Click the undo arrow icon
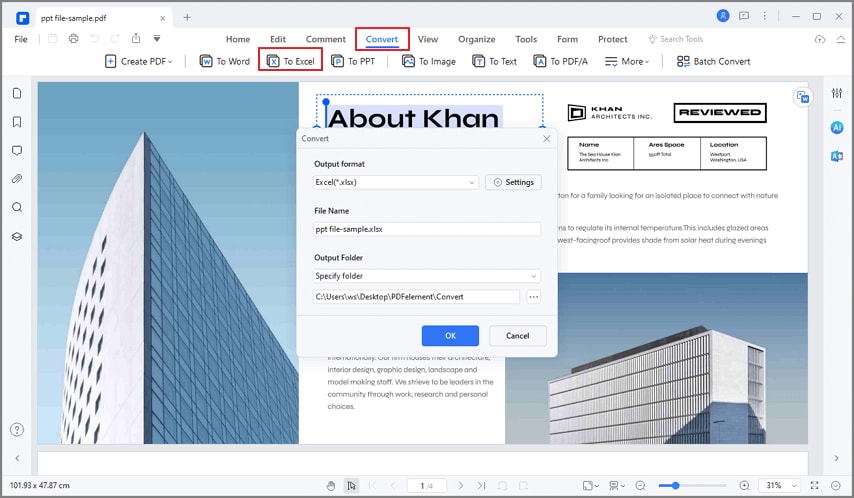Screen dimensions: 854x498 pos(95,39)
